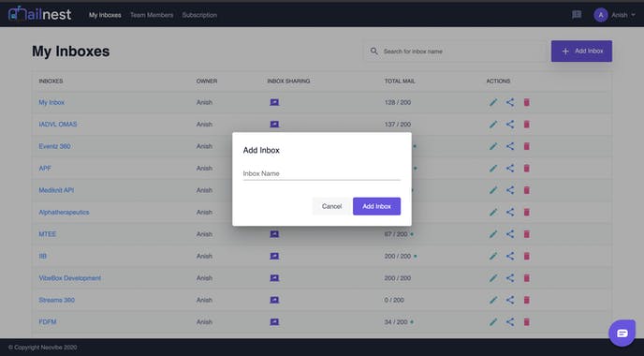Delete the Mediknit API inbox
The width and height of the screenshot is (644, 356).
(527, 190)
